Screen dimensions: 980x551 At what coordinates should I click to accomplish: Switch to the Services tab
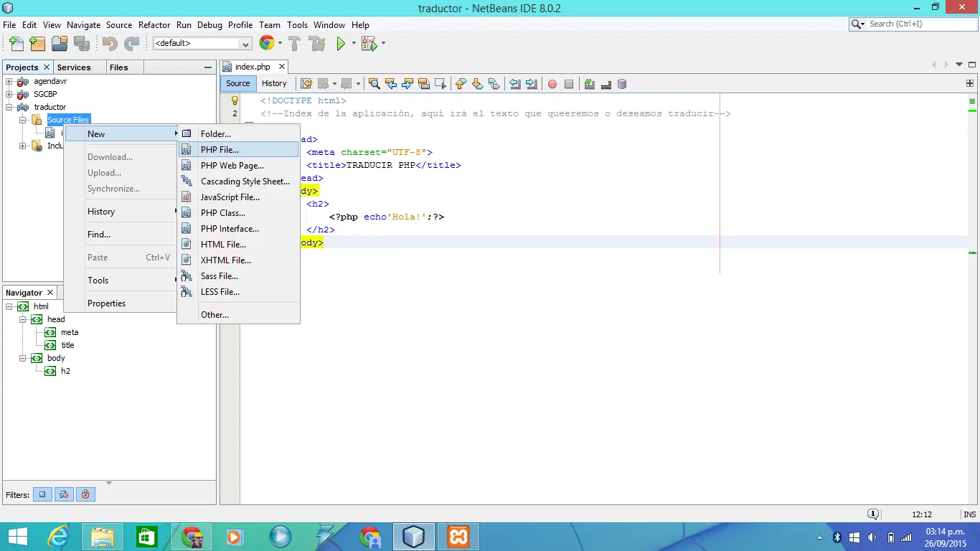tap(74, 67)
